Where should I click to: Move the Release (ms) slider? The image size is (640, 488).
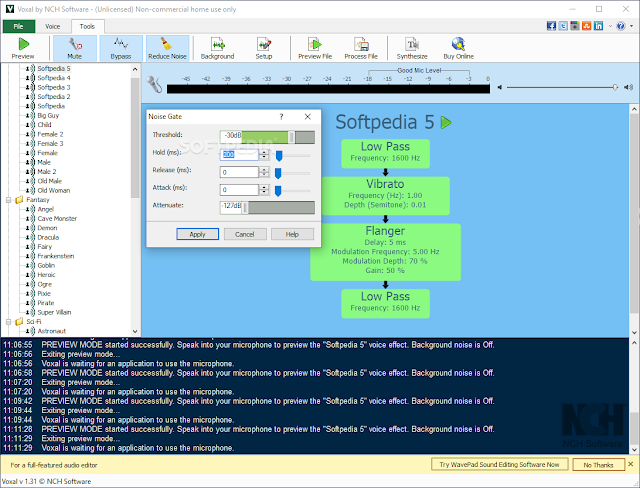[x=278, y=173]
